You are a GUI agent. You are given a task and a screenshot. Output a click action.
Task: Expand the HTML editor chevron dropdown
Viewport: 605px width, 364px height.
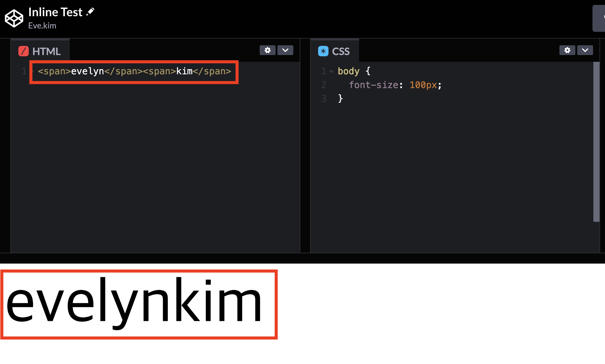point(285,50)
